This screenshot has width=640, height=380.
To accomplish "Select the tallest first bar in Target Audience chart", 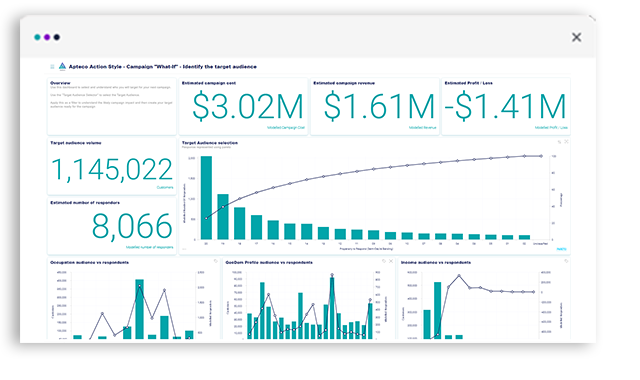I will coord(206,198).
